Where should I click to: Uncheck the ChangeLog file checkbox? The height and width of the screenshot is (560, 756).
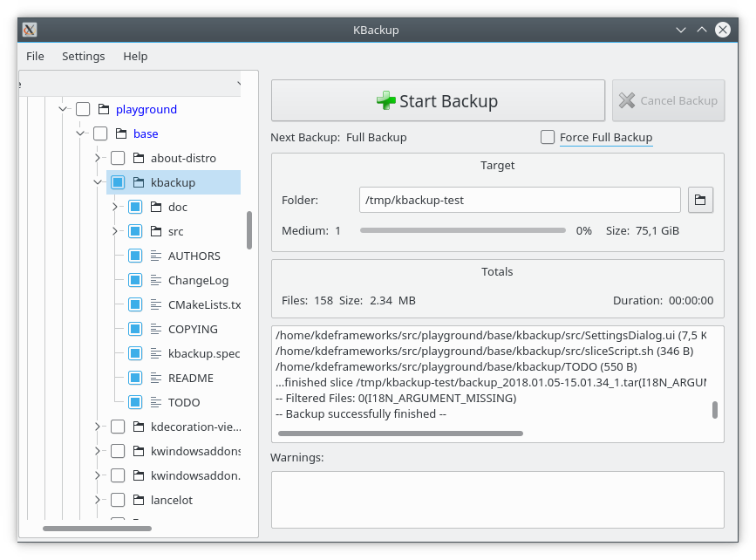tap(135, 281)
